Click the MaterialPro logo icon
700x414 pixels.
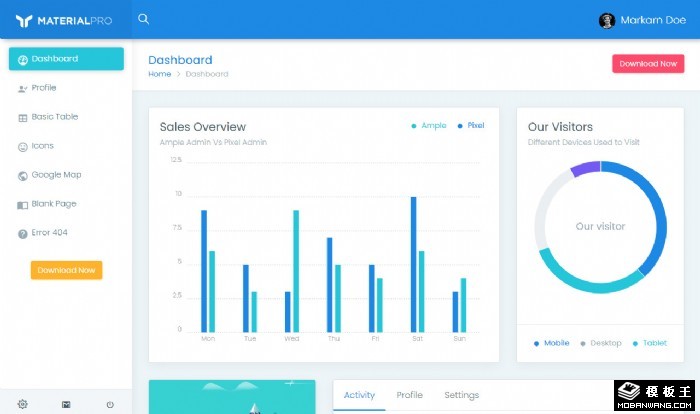(24, 20)
